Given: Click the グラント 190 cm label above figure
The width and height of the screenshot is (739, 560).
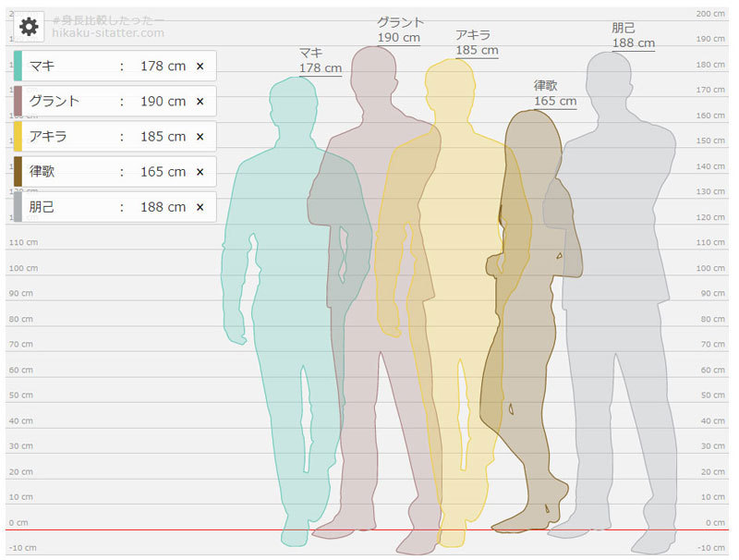Looking at the screenshot, I should coord(400,30).
